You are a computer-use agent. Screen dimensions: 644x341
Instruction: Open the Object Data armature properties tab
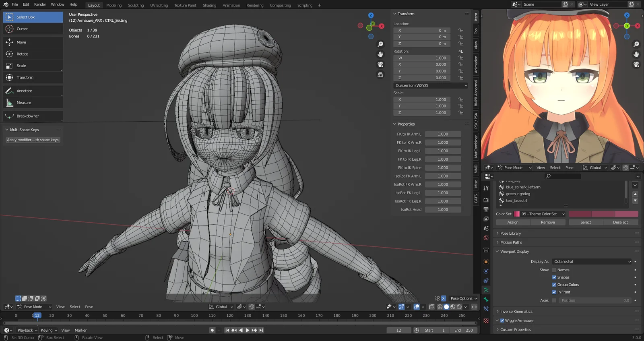[486, 290]
